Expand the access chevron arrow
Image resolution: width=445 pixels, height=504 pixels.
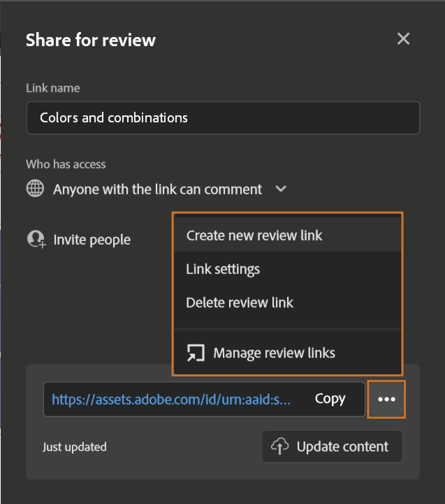281,189
